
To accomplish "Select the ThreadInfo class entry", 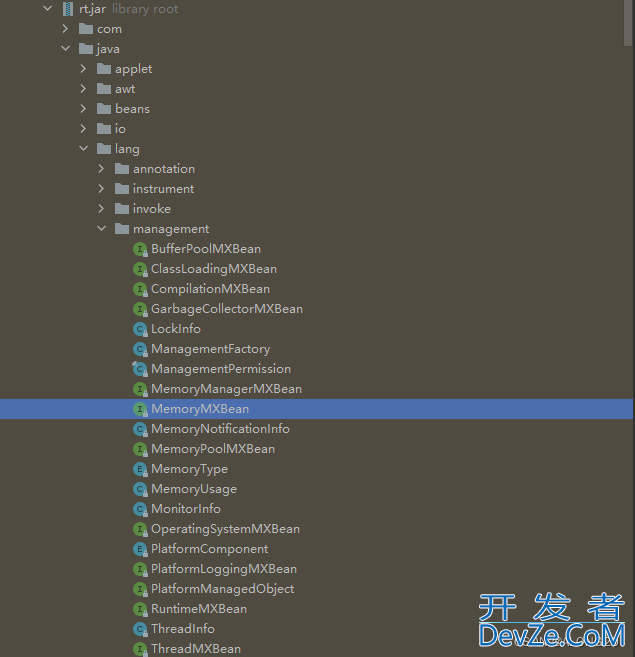I will pyautogui.click(x=182, y=629).
